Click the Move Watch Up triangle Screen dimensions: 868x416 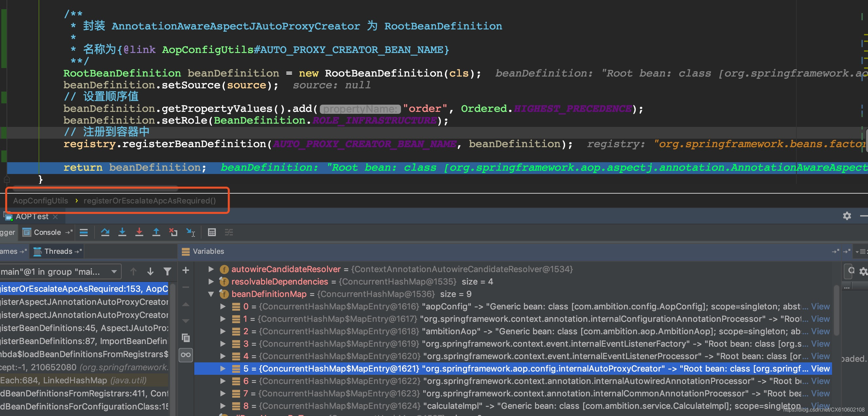(186, 304)
